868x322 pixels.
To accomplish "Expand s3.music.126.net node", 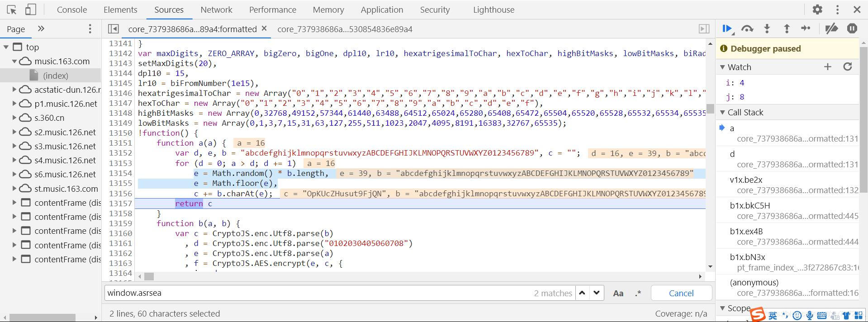I will (14, 146).
